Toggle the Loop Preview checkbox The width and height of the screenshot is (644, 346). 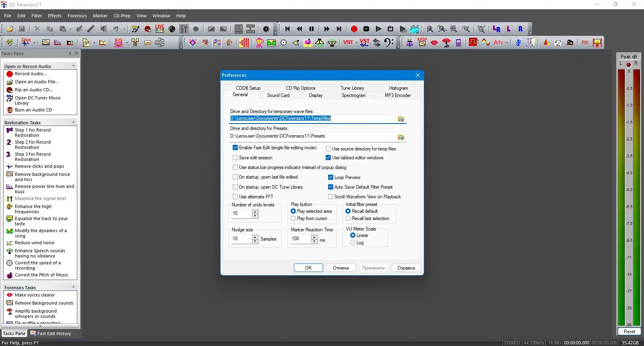point(331,177)
